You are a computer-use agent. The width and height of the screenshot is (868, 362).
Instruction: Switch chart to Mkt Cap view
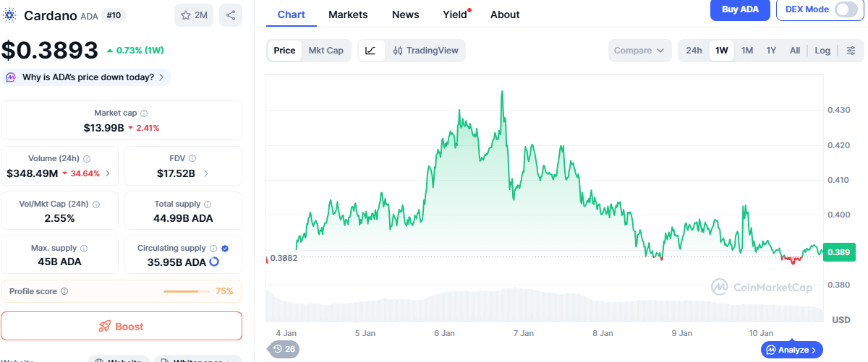[x=325, y=51]
